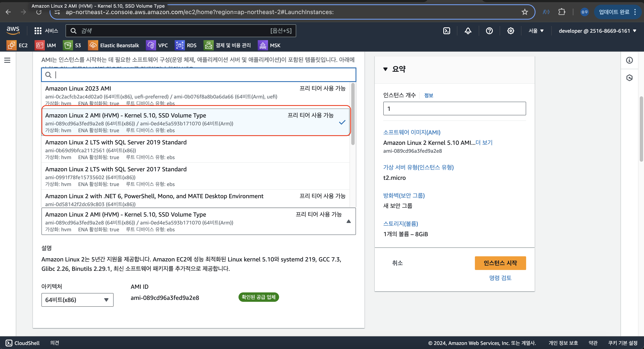Open the RDS shortcut in favorites bar
Screen dimensions: 644x349
click(x=186, y=45)
